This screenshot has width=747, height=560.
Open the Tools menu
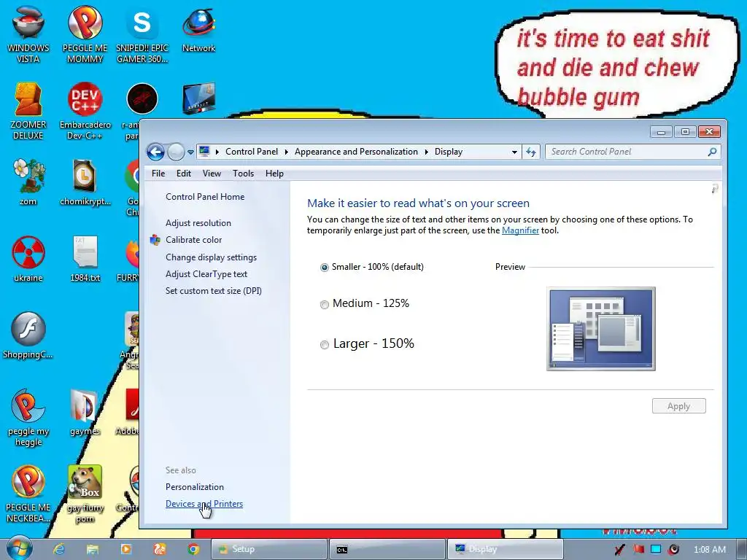(x=243, y=174)
